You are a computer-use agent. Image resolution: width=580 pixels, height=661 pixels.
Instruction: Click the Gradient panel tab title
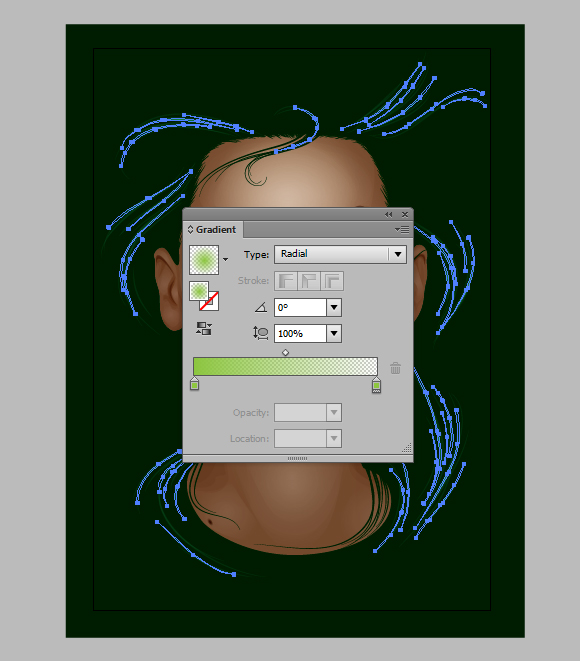pos(215,230)
